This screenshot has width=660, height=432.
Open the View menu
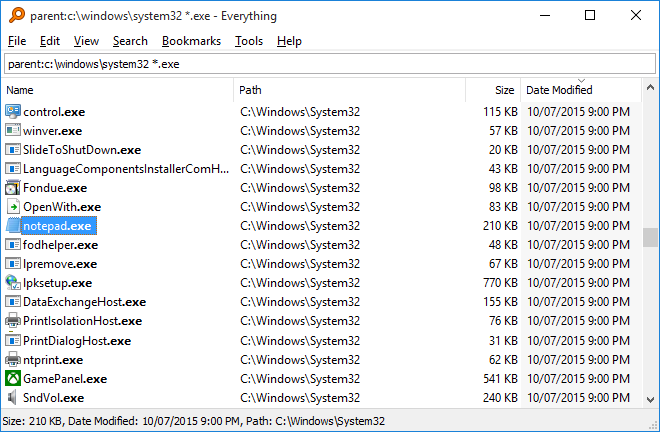(86, 41)
